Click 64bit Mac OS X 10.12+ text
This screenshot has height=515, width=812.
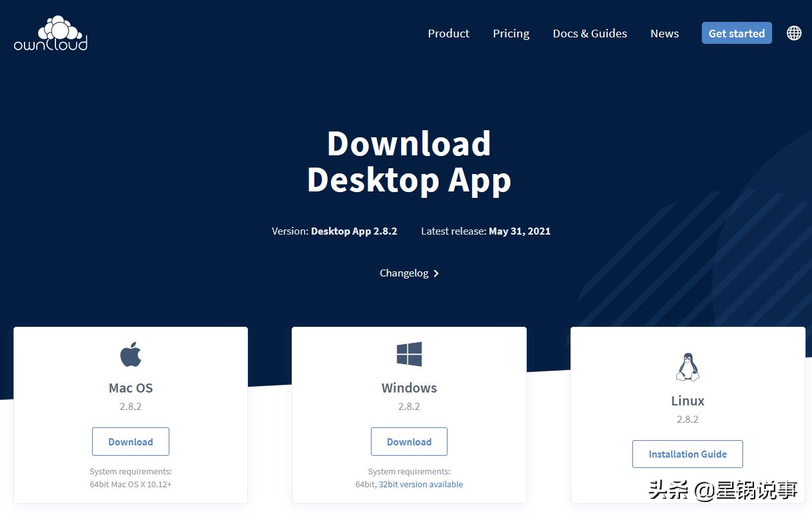pos(131,484)
